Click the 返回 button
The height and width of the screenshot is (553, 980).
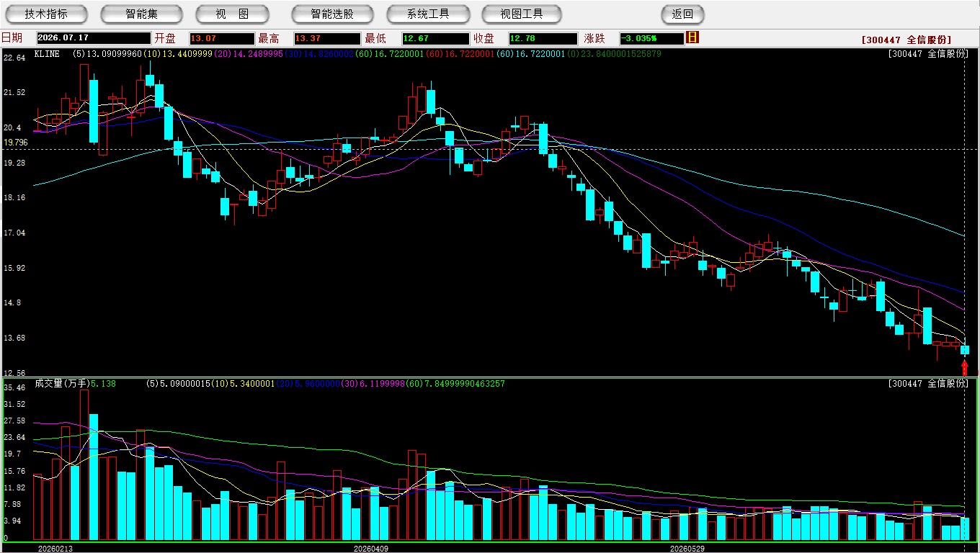pyautogui.click(x=682, y=14)
